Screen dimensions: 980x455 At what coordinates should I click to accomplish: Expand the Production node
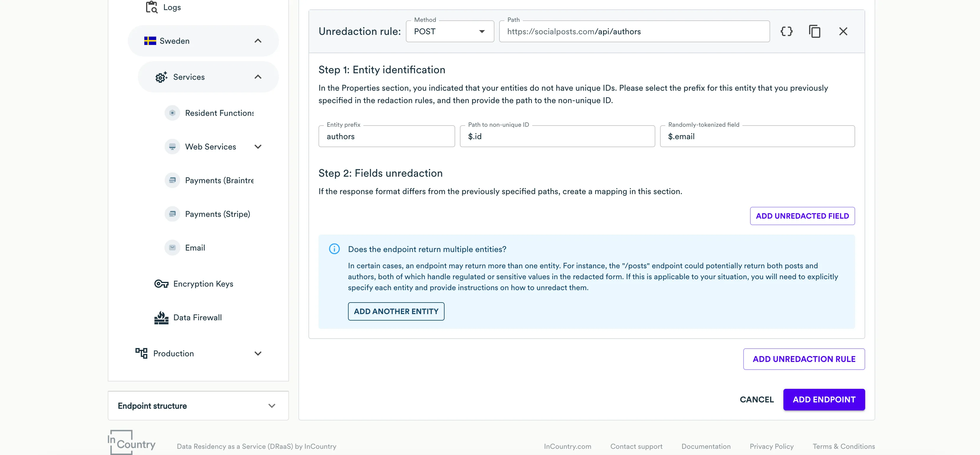(258, 353)
